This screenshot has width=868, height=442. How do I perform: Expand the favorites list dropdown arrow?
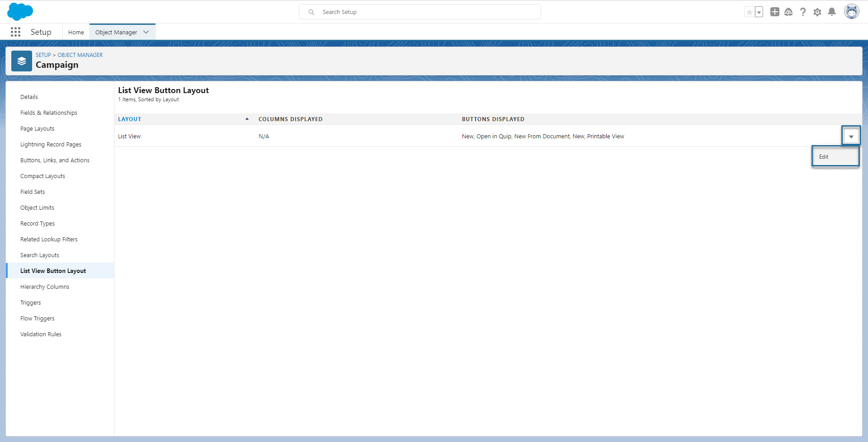tap(759, 12)
